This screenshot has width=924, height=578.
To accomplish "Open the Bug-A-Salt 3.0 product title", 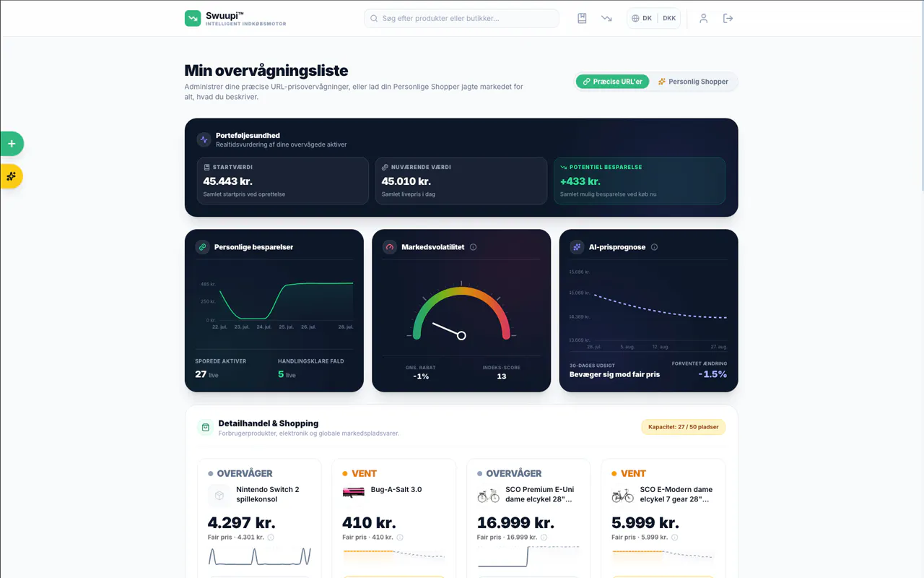I will [396, 489].
